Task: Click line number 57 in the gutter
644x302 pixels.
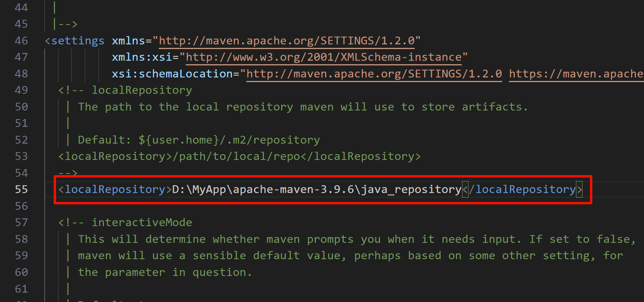Action: click(x=21, y=223)
